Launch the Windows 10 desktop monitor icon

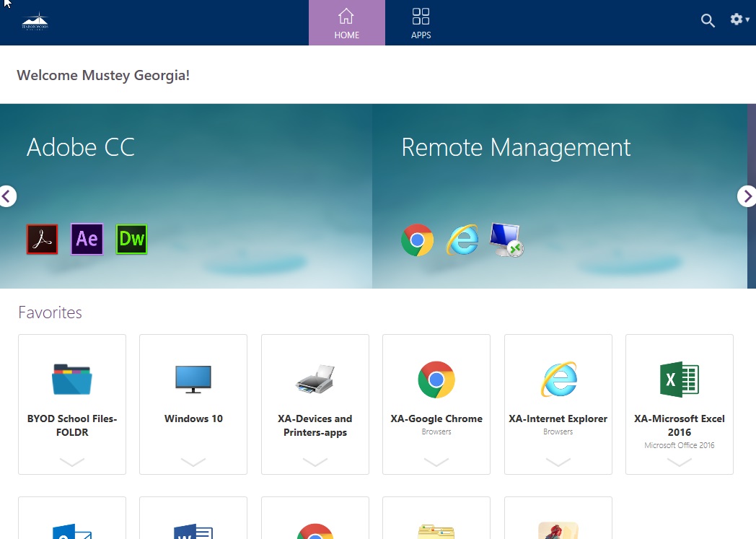193,380
